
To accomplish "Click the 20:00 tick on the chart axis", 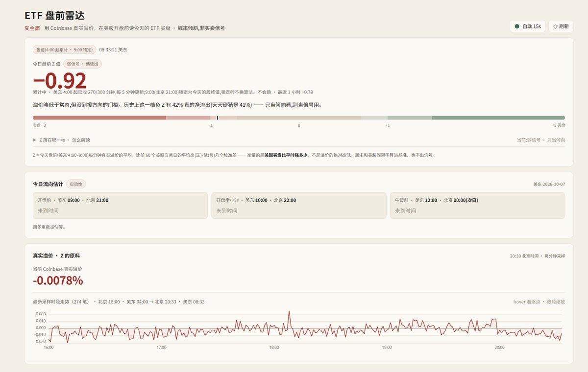I will [499, 348].
